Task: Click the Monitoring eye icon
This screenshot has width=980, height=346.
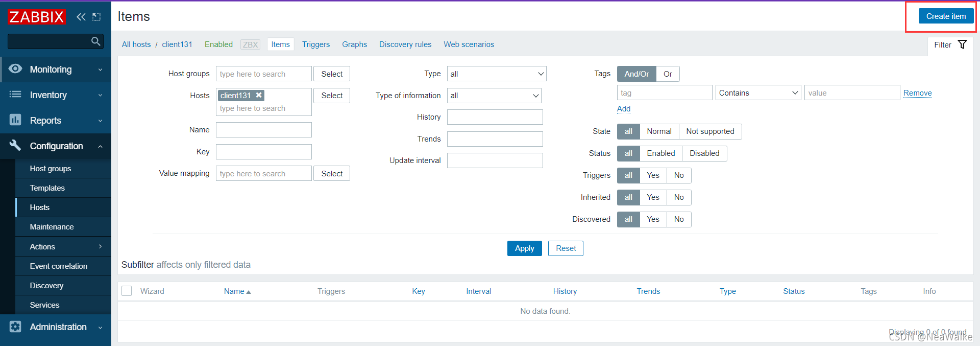Action: 15,68
